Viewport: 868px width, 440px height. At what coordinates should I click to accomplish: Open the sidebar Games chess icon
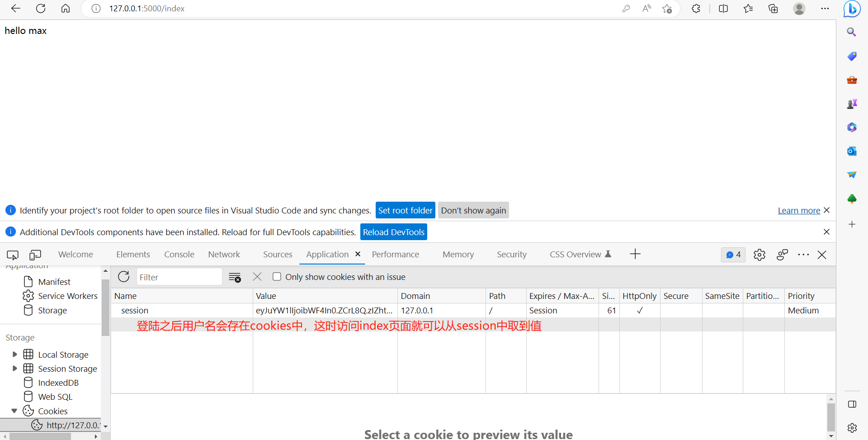(x=852, y=104)
